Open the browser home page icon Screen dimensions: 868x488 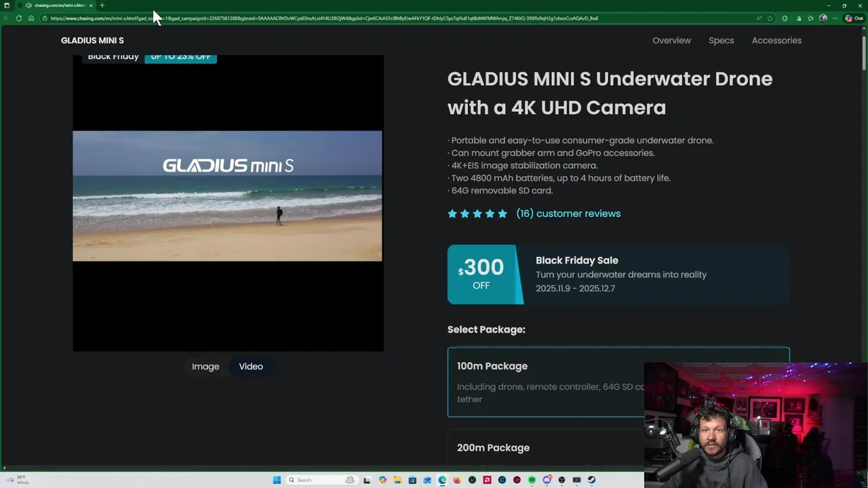(31, 18)
